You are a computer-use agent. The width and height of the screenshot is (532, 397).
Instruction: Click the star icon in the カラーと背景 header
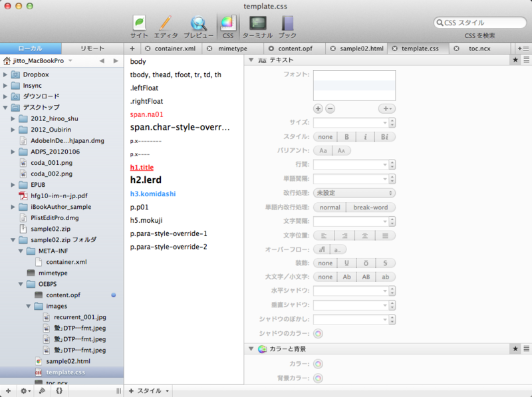tap(515, 348)
